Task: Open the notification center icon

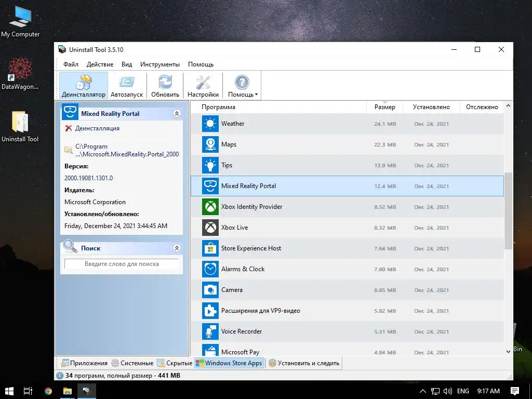Action: 515,391
